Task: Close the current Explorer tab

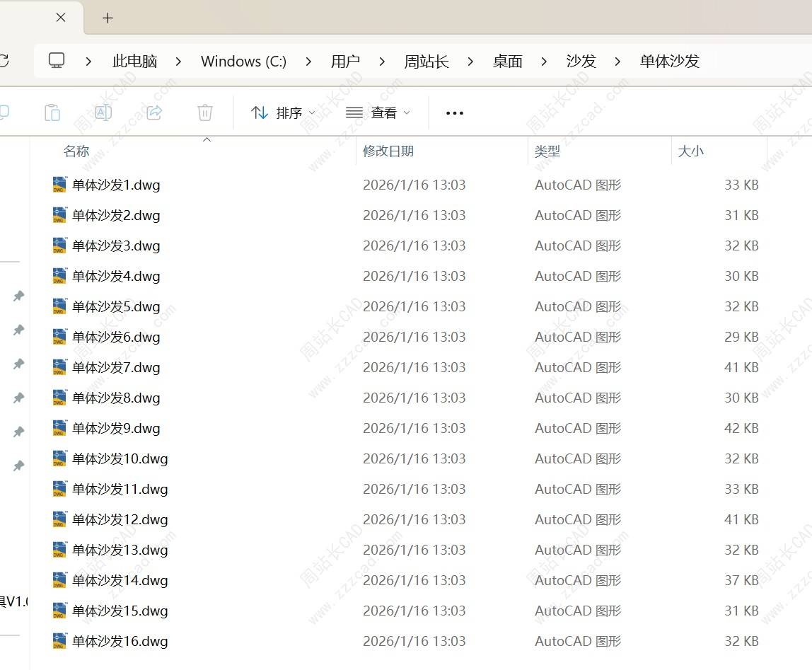Action: (61, 18)
